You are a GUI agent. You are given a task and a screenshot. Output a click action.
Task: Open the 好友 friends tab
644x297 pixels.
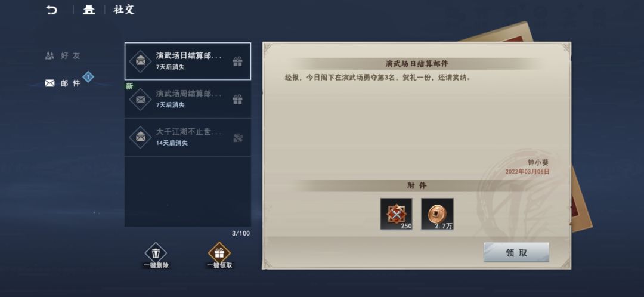(63, 55)
